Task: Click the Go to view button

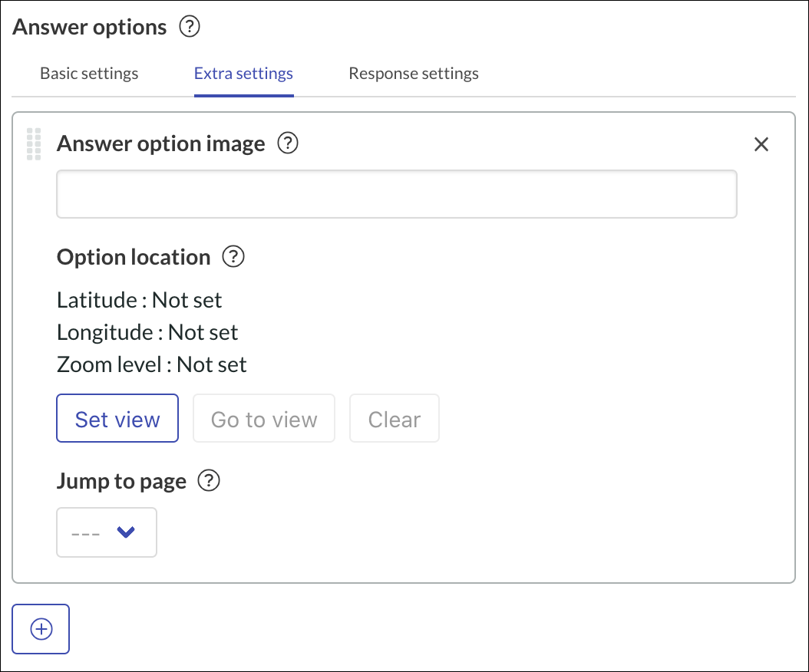Action: 263,418
